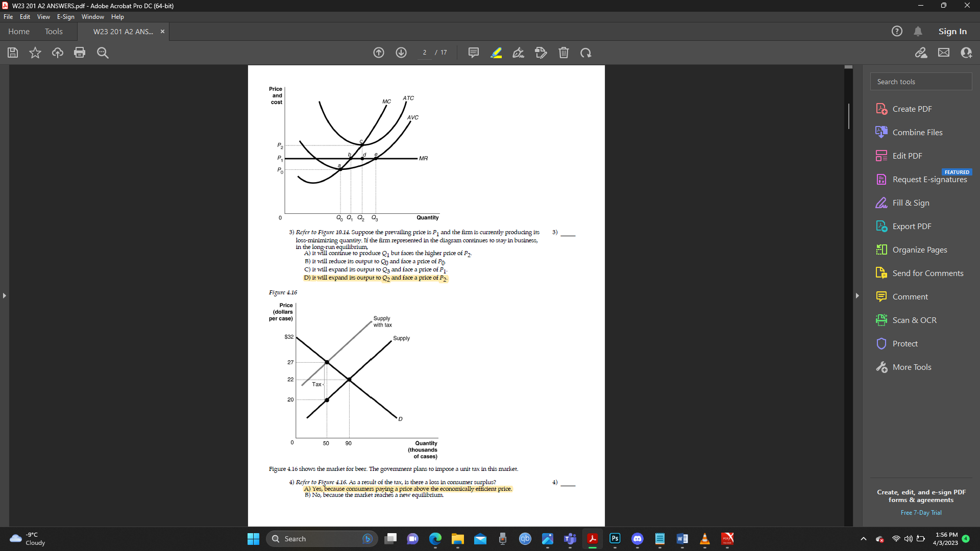Collapse the right tools pane chevron
Viewport: 980px width, 551px height.
click(x=857, y=295)
